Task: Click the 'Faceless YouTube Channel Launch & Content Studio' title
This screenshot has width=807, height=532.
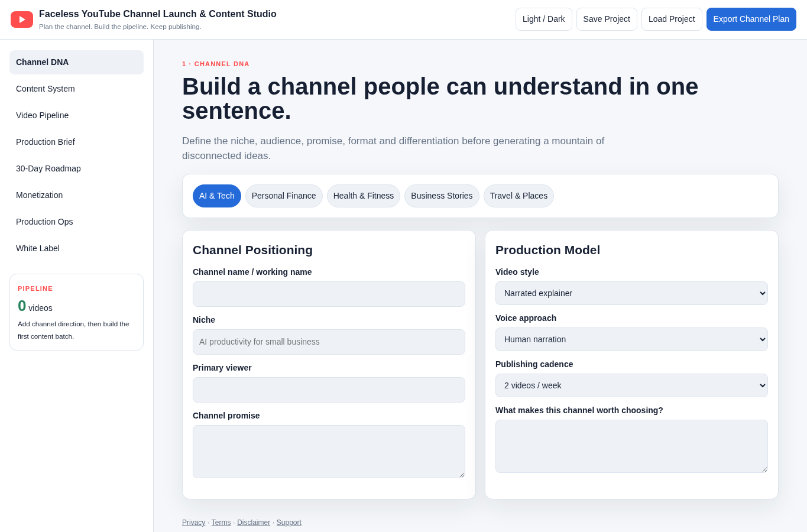Action: click(x=158, y=14)
